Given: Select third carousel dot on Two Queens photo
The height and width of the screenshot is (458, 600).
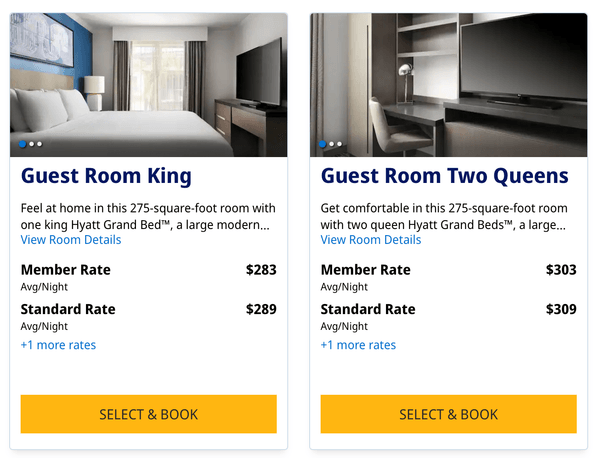Looking at the screenshot, I should pyautogui.click(x=340, y=145).
